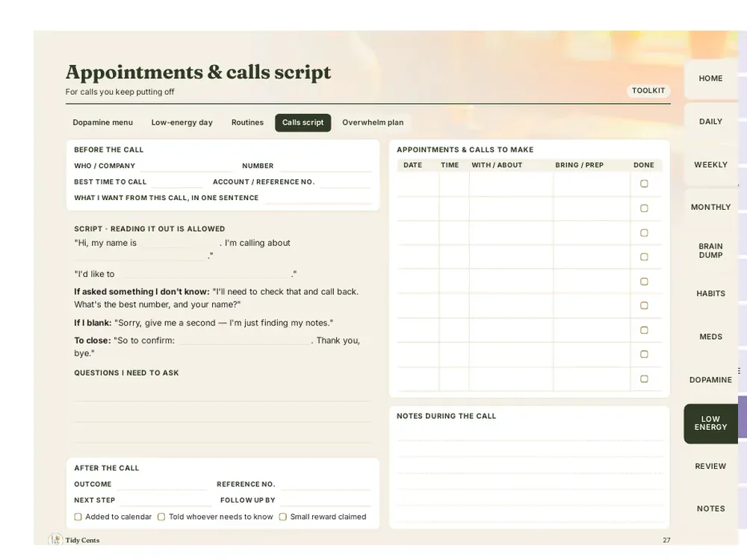Select the Calls script tab
The height and width of the screenshot is (560, 747).
pyautogui.click(x=303, y=122)
